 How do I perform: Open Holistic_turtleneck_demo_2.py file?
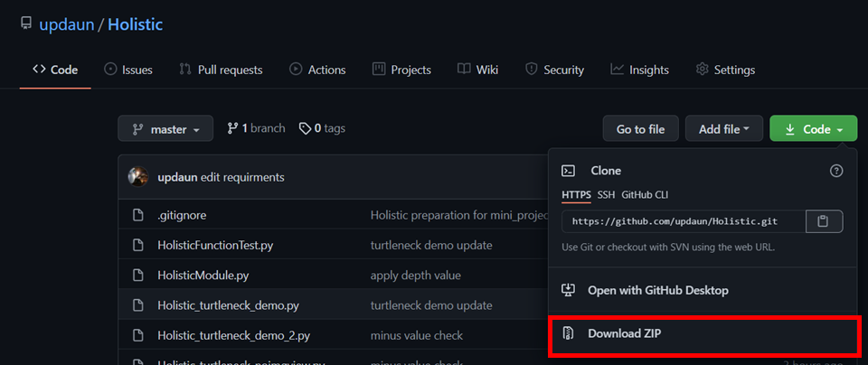coord(234,335)
